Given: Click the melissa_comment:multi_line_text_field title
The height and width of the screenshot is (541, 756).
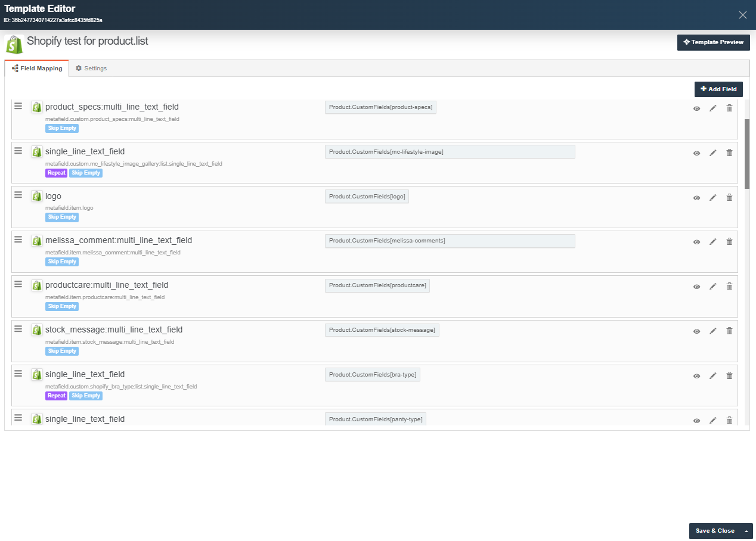Looking at the screenshot, I should click(x=119, y=241).
